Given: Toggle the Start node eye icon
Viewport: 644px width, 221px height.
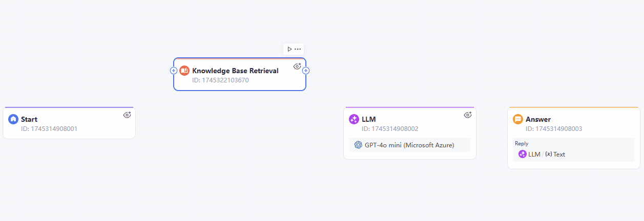Looking at the screenshot, I should pos(127,115).
